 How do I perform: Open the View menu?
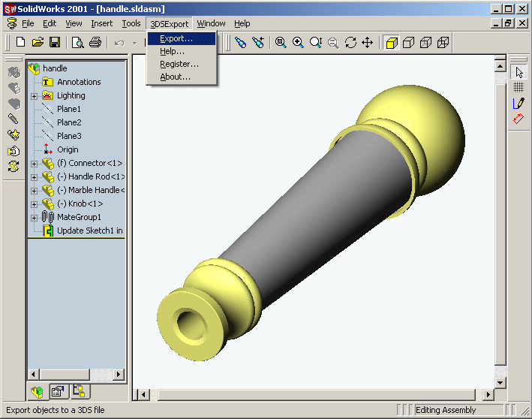tap(74, 23)
